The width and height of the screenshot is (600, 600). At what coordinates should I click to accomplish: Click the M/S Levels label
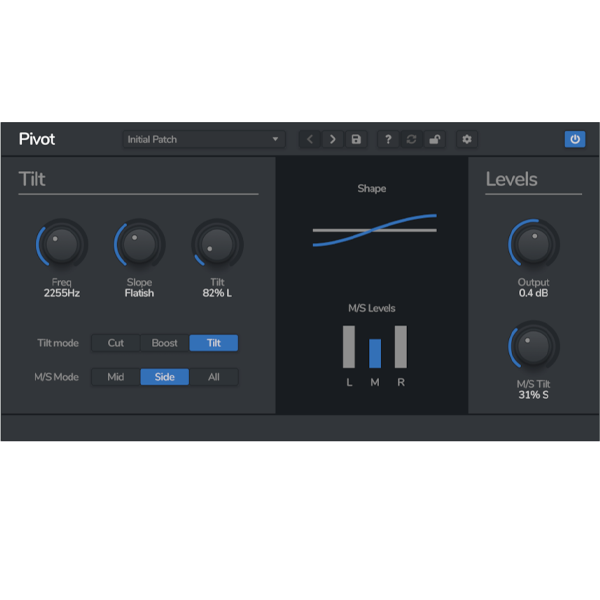pyautogui.click(x=372, y=308)
